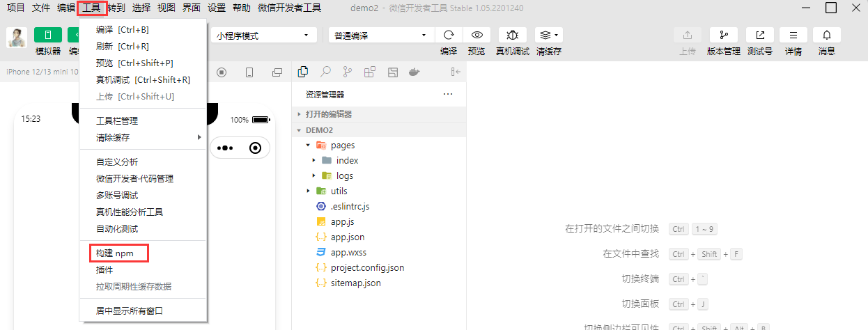
Task: Open the 详情 details icon
Action: 793,35
